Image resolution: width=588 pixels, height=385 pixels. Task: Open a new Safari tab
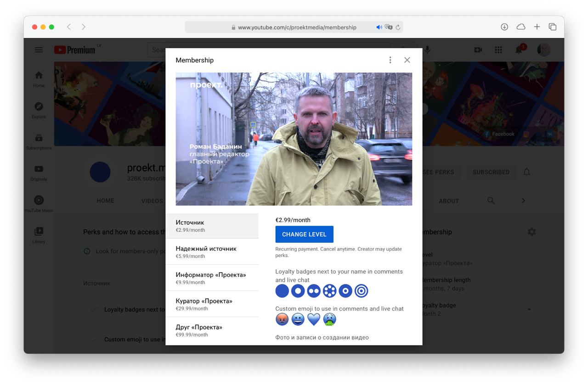(x=537, y=27)
